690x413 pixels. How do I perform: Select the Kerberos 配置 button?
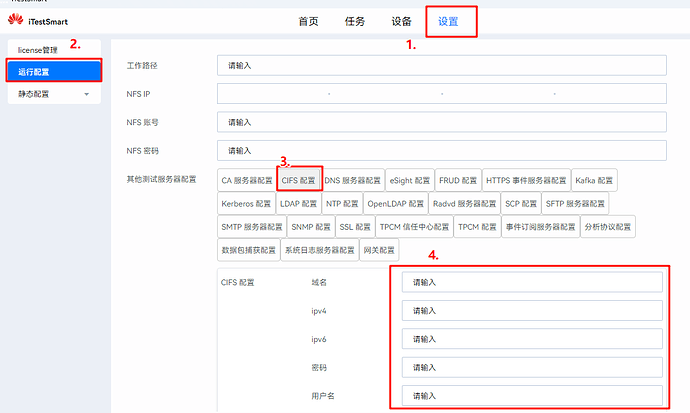pos(246,203)
